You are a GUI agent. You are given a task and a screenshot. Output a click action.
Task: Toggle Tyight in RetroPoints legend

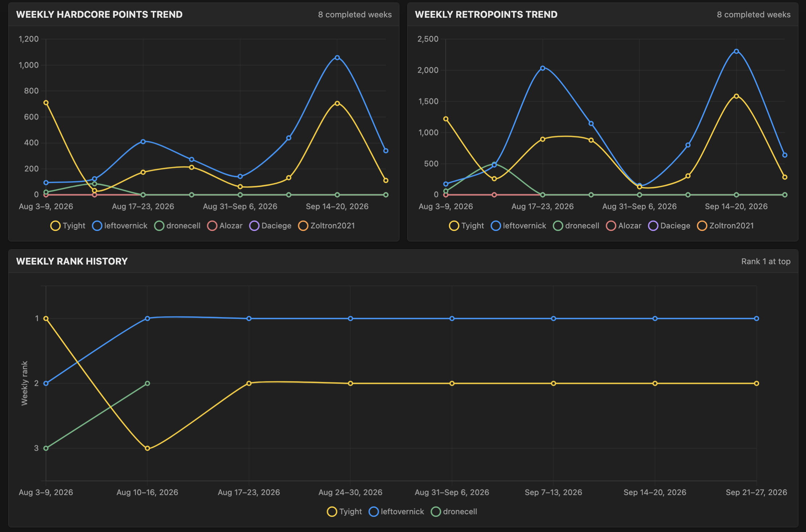point(467,226)
